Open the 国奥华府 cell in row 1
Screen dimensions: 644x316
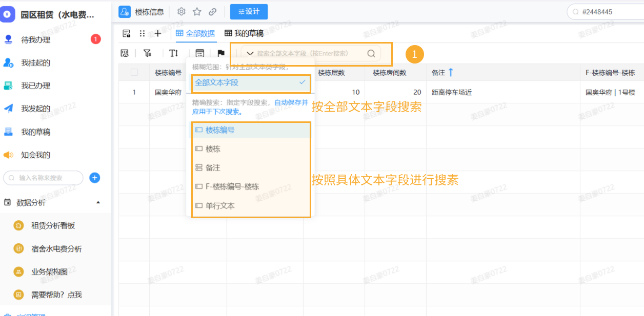pyautogui.click(x=168, y=93)
